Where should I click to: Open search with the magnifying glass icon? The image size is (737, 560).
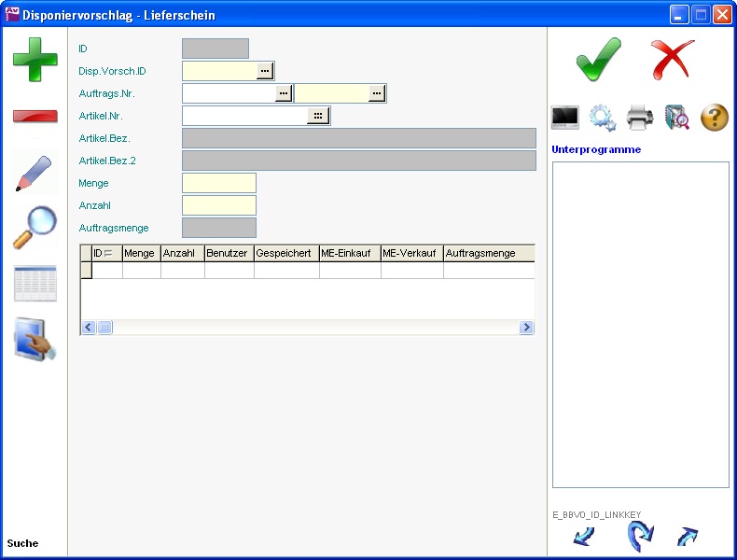point(35,228)
